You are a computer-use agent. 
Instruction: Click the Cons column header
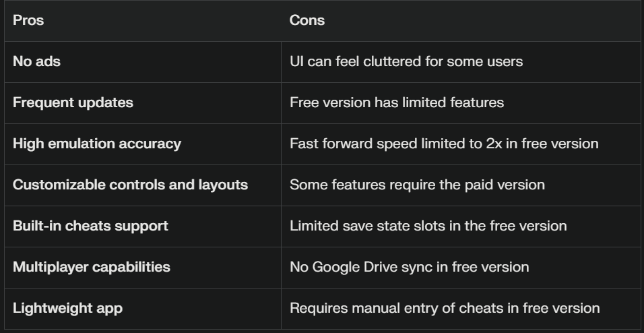click(x=307, y=20)
